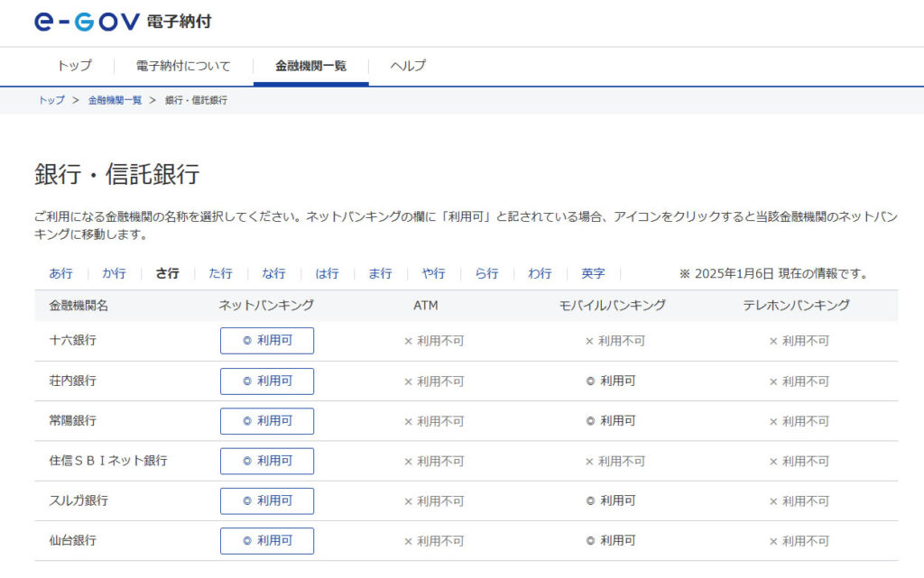Select the さ行 index entry
Image resolution: width=924 pixels, height=578 pixels.
pyautogui.click(x=167, y=274)
